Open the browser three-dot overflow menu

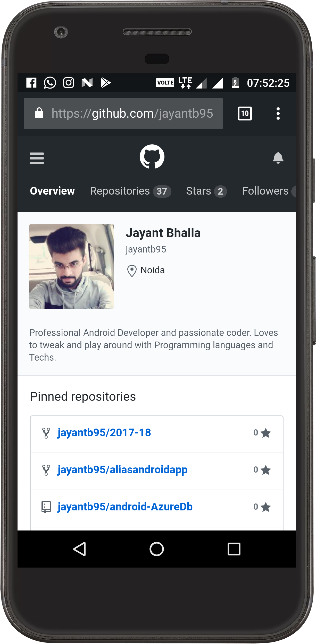(278, 114)
